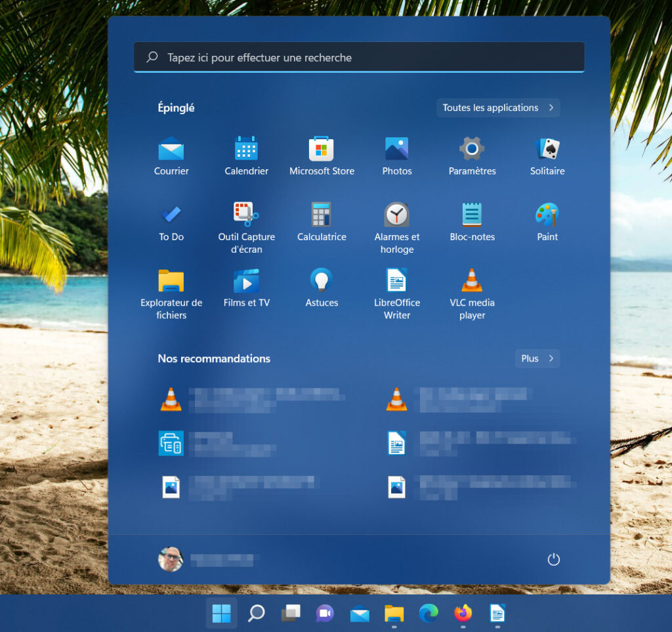The height and width of the screenshot is (632, 672).
Task: Launch the Calendrier app
Action: click(247, 156)
